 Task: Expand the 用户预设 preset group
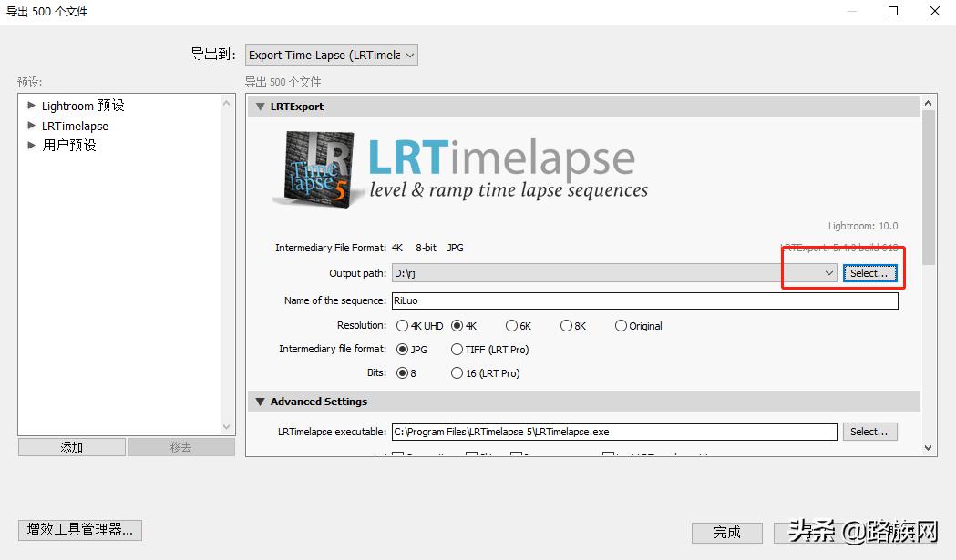(x=30, y=145)
